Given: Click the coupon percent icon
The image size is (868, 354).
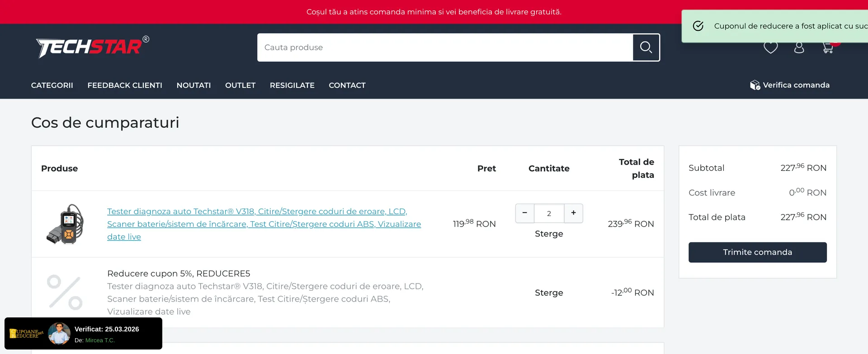Looking at the screenshot, I should (x=65, y=293).
